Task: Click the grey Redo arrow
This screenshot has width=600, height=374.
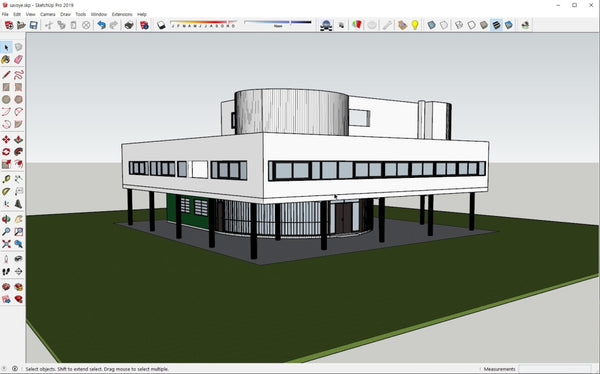Action: tap(114, 25)
